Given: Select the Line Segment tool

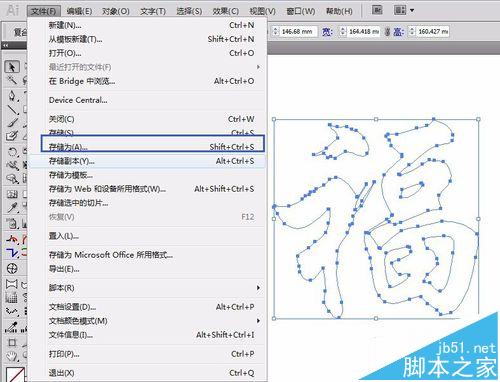Looking at the screenshot, I should coord(12,109).
